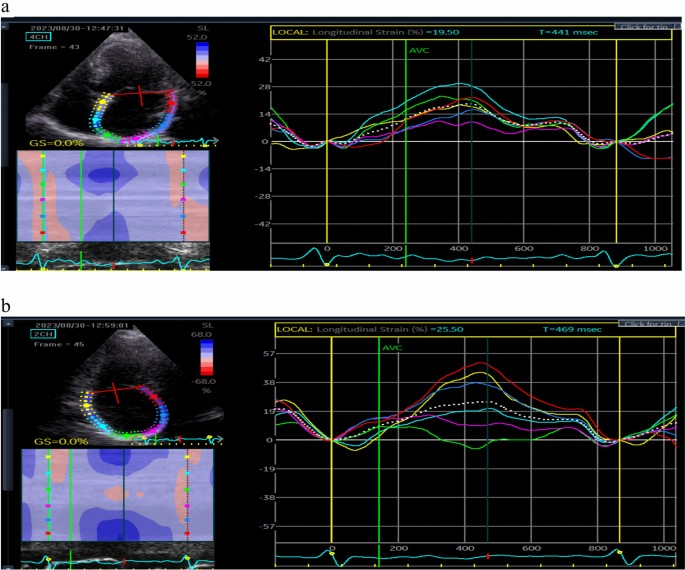Click the 'Frame = 43' text
The image size is (685, 570).
[x=54, y=47]
